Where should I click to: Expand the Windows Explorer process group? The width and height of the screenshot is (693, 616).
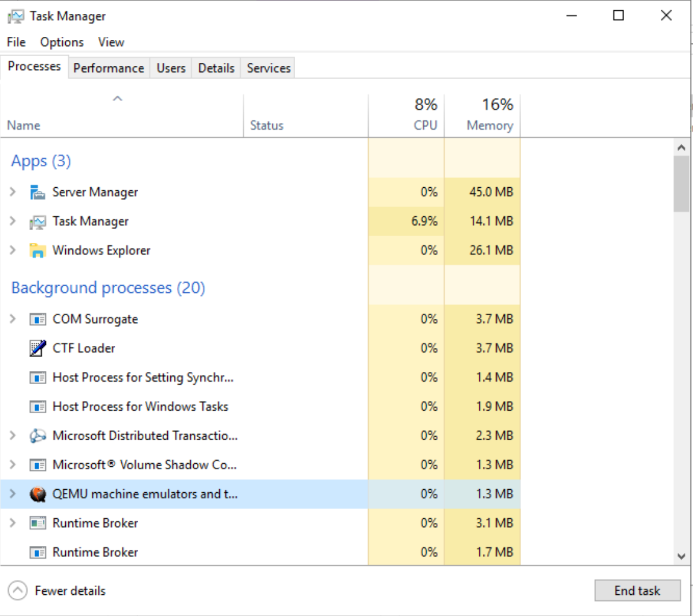pyautogui.click(x=13, y=250)
